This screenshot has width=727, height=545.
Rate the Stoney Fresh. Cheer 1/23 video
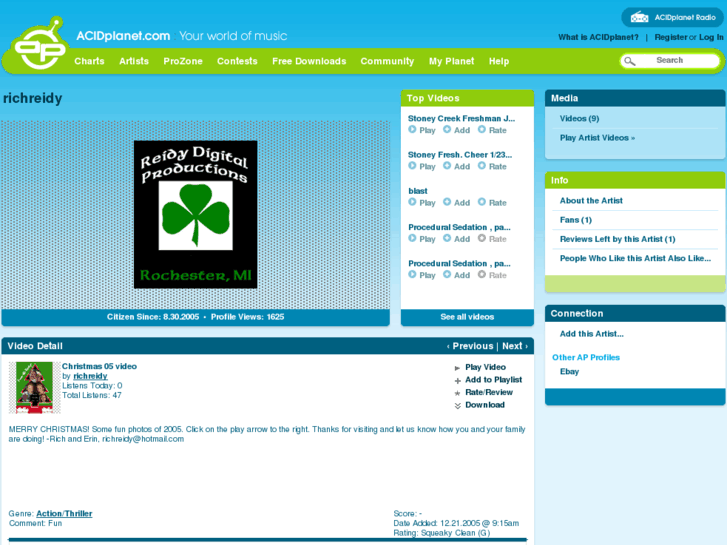492,166
